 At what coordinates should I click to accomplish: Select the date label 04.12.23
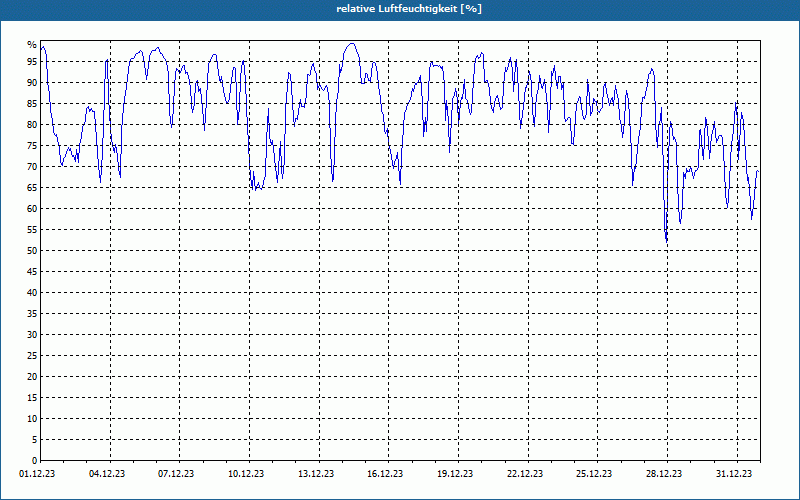pyautogui.click(x=107, y=474)
